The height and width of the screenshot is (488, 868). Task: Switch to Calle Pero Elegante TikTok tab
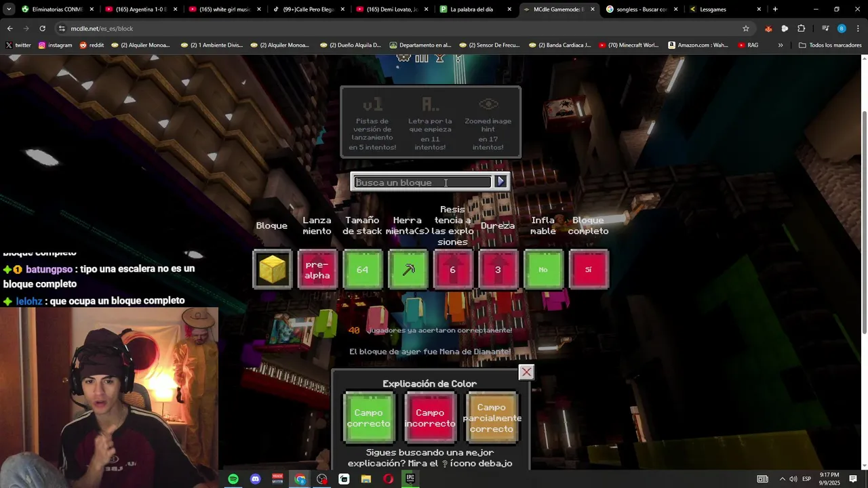(307, 9)
